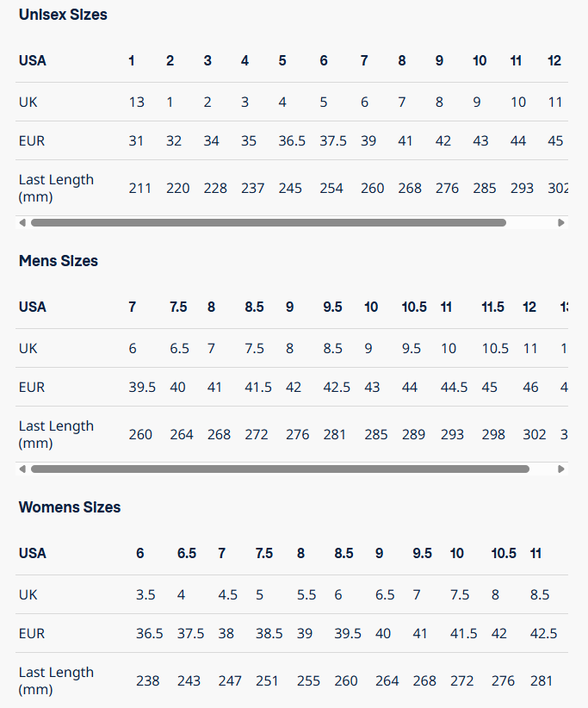Click the Mens sizes horizontal scrollbar thumb
The height and width of the screenshot is (708, 588).
click(x=280, y=469)
